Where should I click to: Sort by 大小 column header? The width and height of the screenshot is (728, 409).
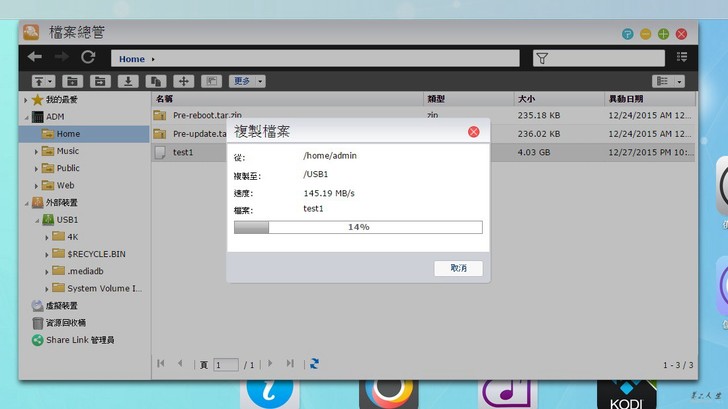526,99
